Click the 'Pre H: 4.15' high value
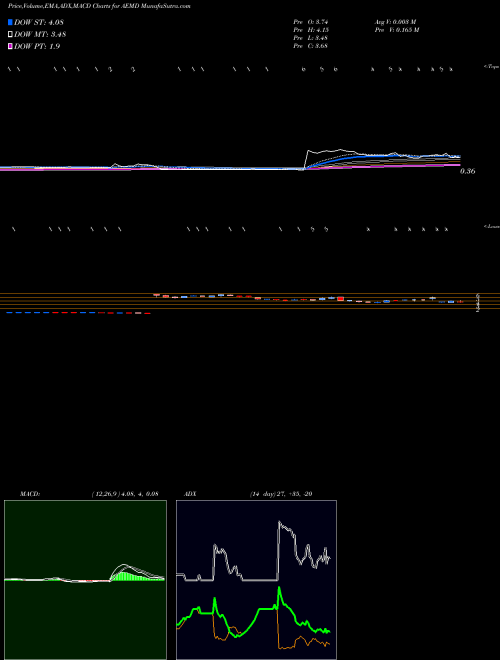 (311, 30)
